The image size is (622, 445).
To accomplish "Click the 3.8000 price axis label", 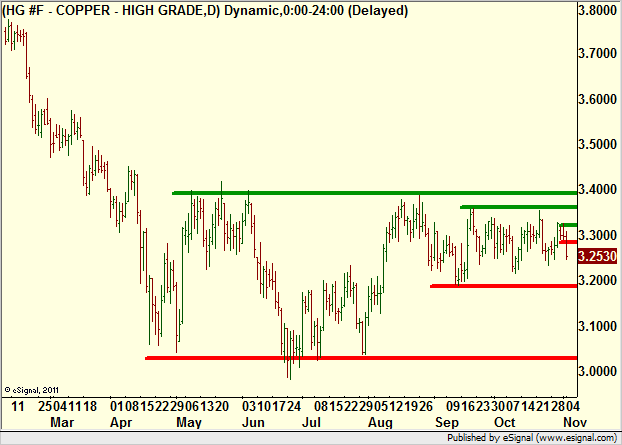I will click(598, 10).
